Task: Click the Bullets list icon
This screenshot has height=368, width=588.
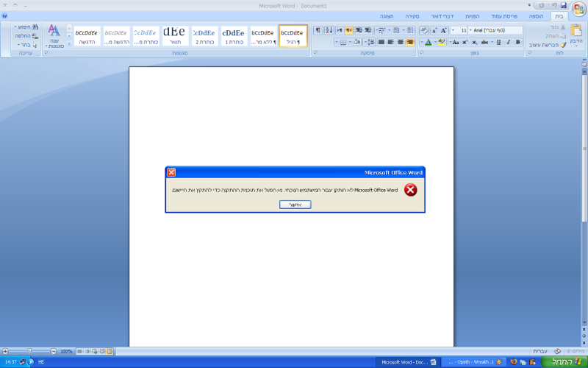Action: [x=410, y=30]
